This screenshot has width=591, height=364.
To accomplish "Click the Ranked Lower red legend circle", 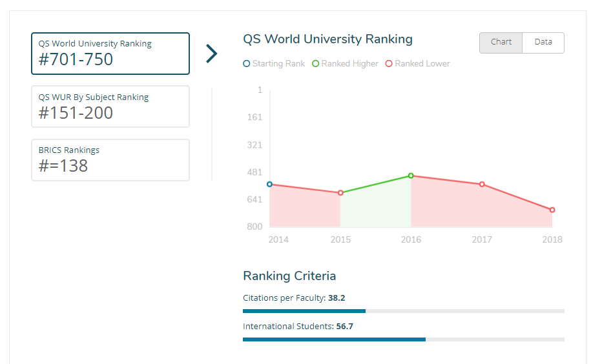I will point(389,64).
